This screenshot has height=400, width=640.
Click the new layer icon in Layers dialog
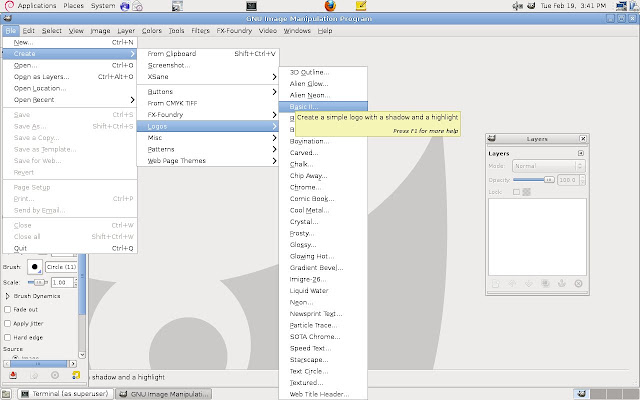pos(496,283)
